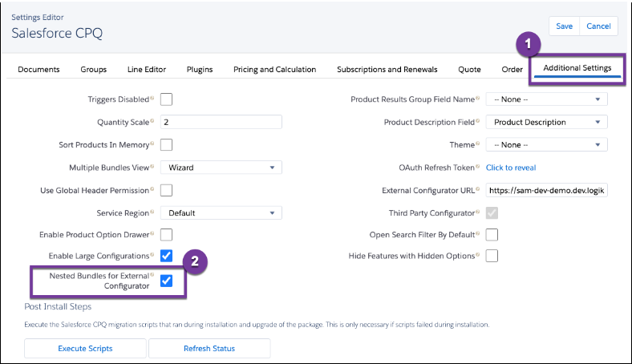Click the Salesforce CPQ title
This screenshot has width=632, height=364.
click(x=57, y=33)
